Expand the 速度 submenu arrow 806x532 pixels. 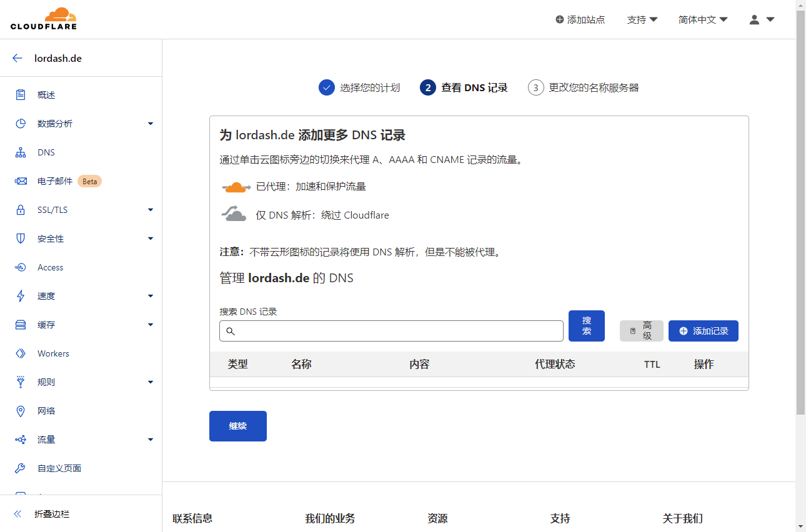click(151, 296)
